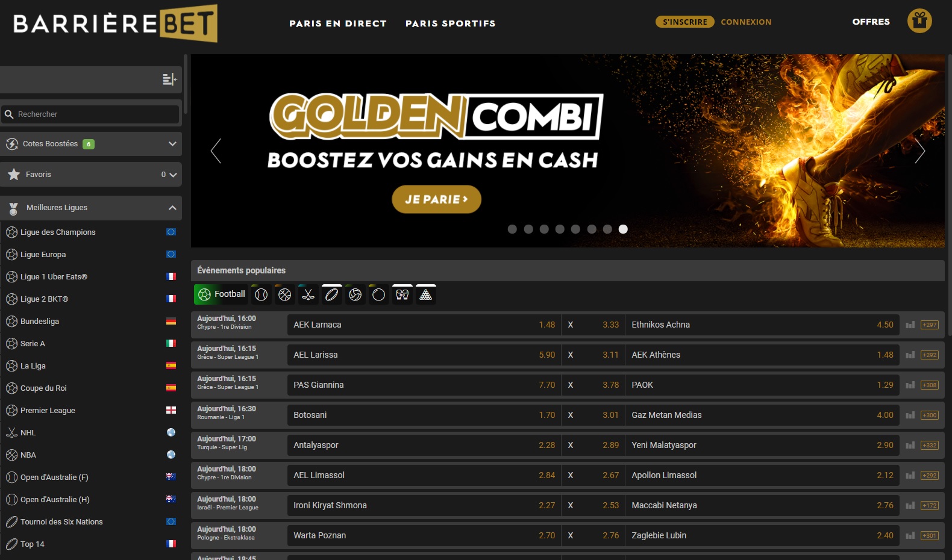Select the volleyball sport icon tab
Viewport: 952px width, 560px height.
coord(355,294)
